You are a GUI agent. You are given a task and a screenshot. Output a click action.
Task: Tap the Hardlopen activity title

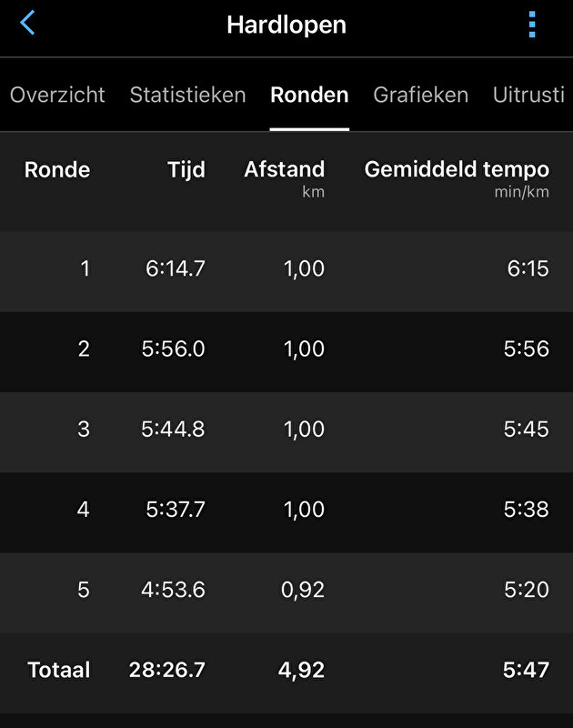286,25
